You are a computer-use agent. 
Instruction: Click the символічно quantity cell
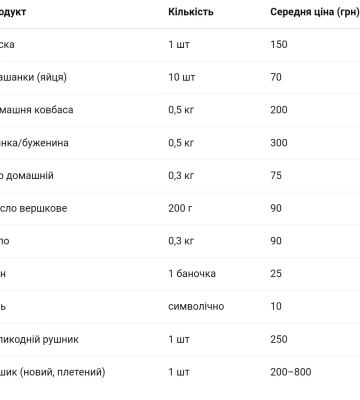point(196,306)
